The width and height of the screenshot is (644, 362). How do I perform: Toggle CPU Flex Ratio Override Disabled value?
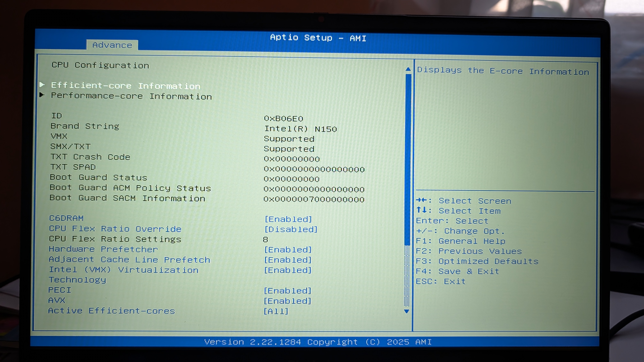[x=291, y=229]
